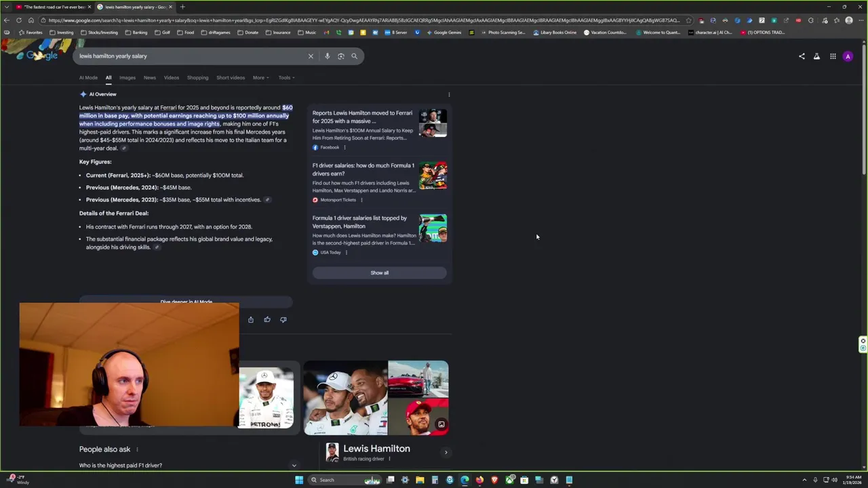
Task: Open Search Labs flask icon
Action: tap(816, 56)
